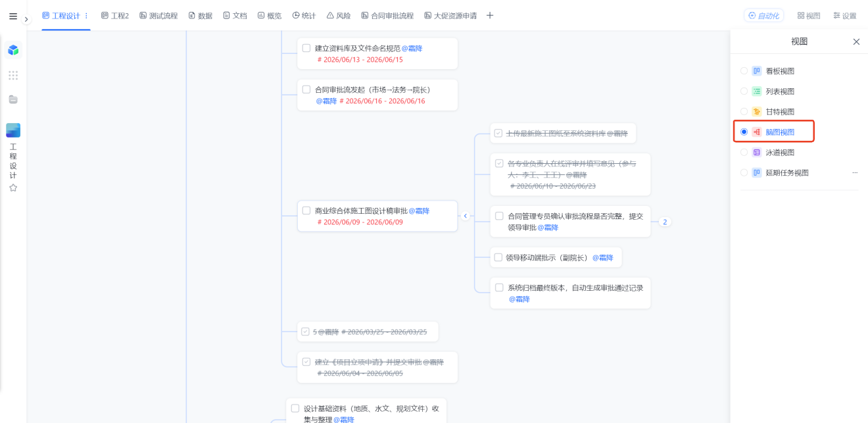
Task: Open the 统计 tab
Action: pyautogui.click(x=304, y=16)
